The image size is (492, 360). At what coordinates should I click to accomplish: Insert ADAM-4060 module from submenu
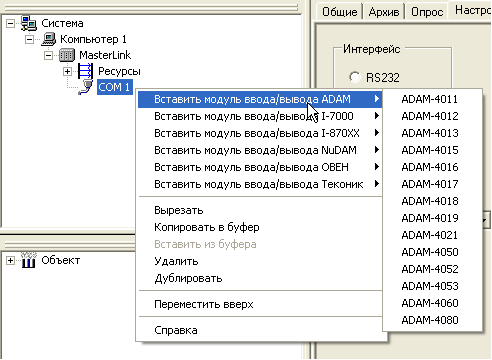433,303
